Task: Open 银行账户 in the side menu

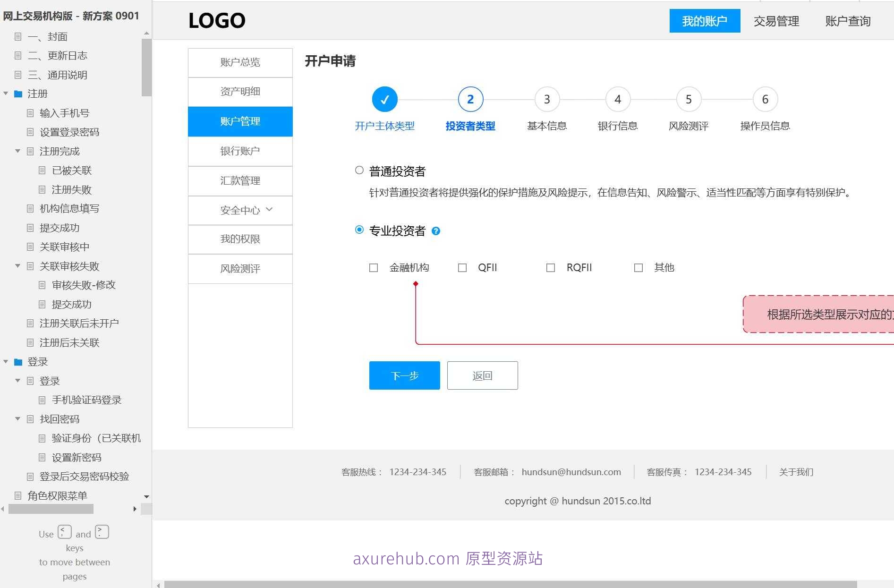Action: [240, 151]
